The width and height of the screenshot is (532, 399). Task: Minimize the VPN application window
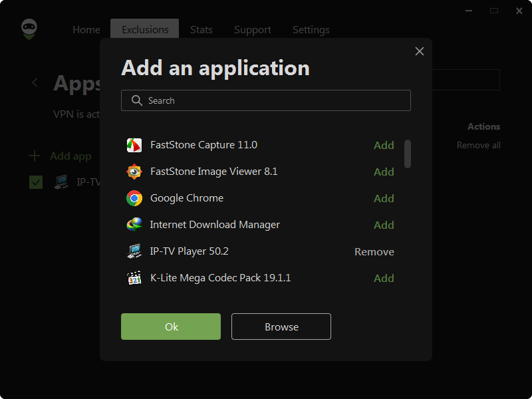pos(469,11)
